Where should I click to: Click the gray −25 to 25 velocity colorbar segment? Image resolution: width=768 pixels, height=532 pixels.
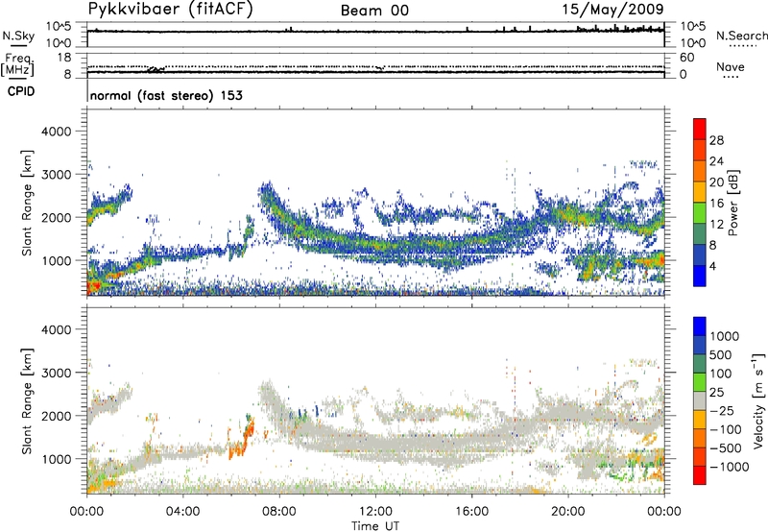coord(700,400)
